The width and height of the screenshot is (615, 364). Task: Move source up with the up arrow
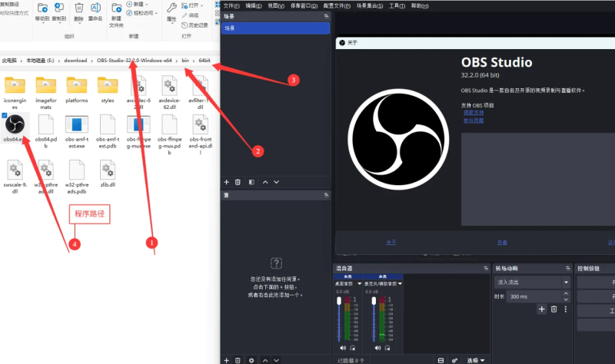(265, 360)
